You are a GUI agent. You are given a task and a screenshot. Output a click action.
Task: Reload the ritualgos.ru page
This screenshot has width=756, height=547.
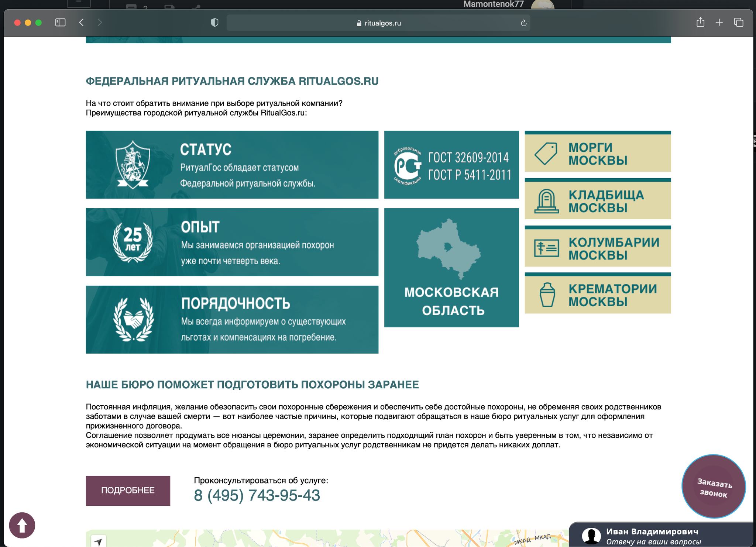click(523, 23)
